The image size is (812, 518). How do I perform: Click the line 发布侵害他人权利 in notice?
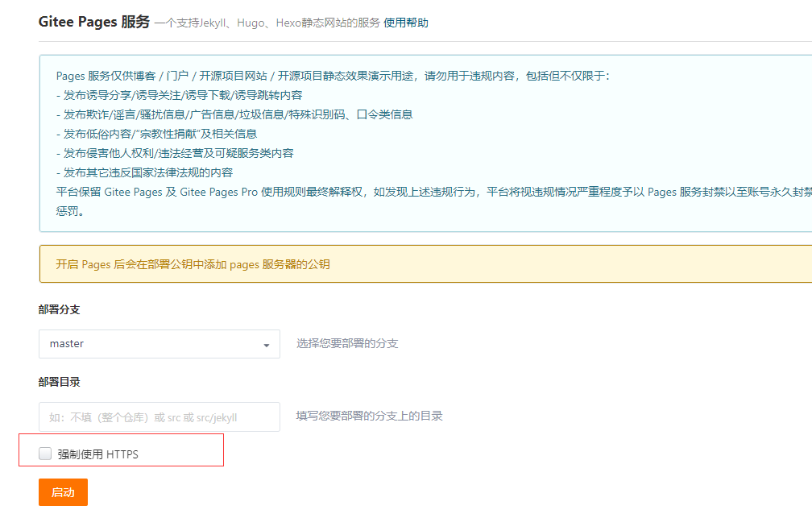pyautogui.click(x=175, y=153)
